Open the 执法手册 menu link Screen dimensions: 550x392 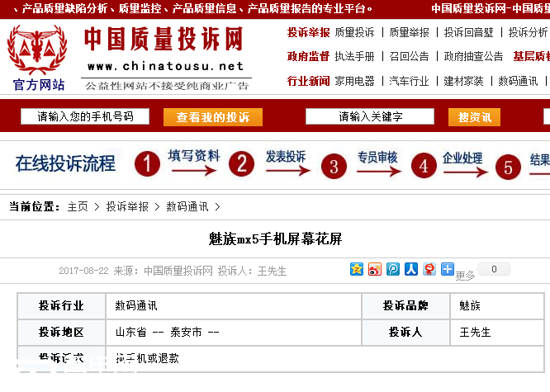click(354, 56)
